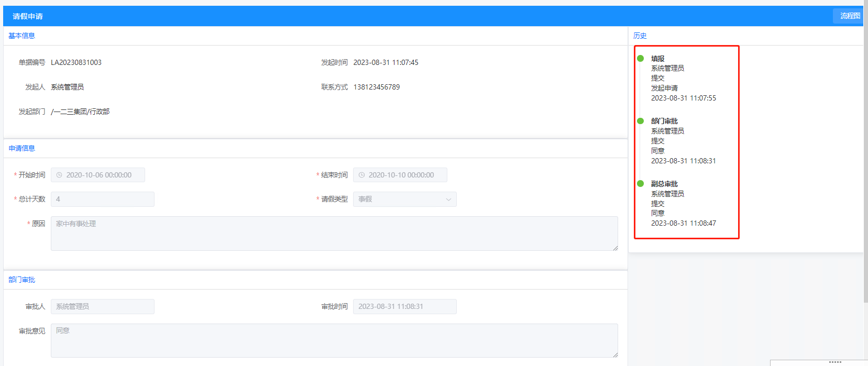
Task: Click the clock icon in 开始时间 field
Action: [59, 175]
